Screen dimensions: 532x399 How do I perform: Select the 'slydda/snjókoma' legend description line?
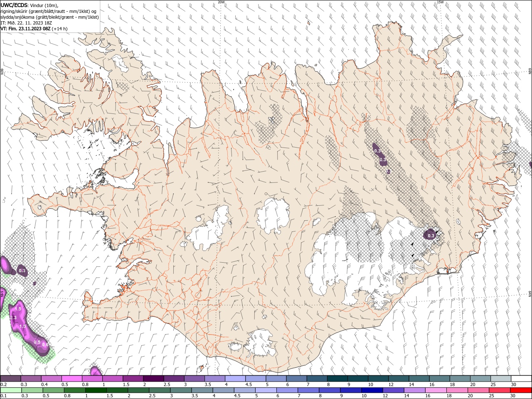point(49,17)
